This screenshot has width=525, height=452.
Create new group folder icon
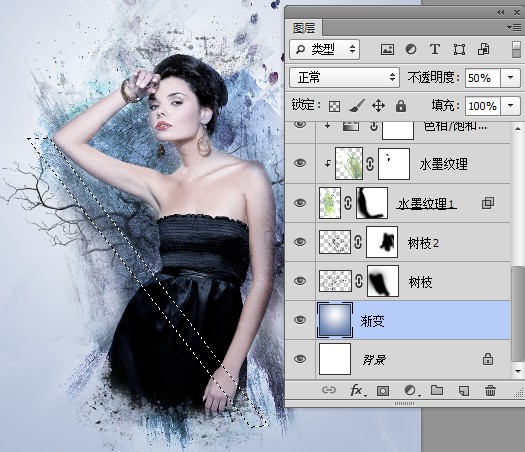(437, 390)
